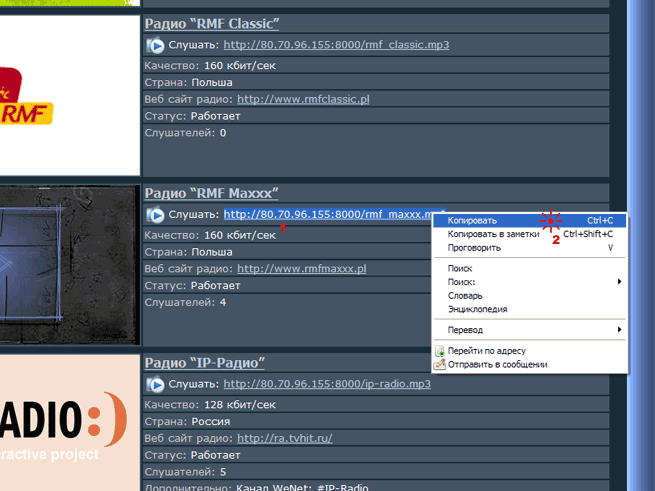Click 'Слушателей: 5' under IP-Радио

pyautogui.click(x=185, y=472)
